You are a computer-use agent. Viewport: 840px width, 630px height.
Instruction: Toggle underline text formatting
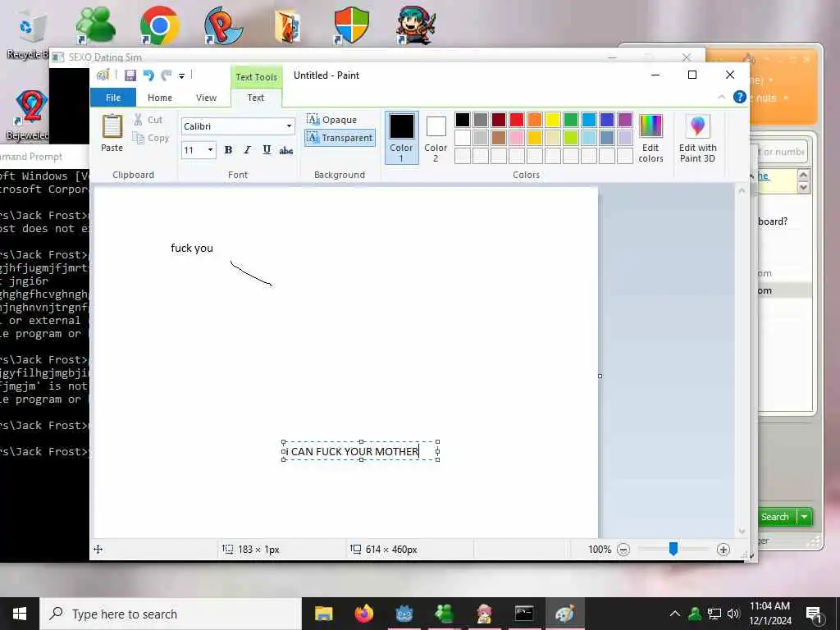tap(267, 150)
